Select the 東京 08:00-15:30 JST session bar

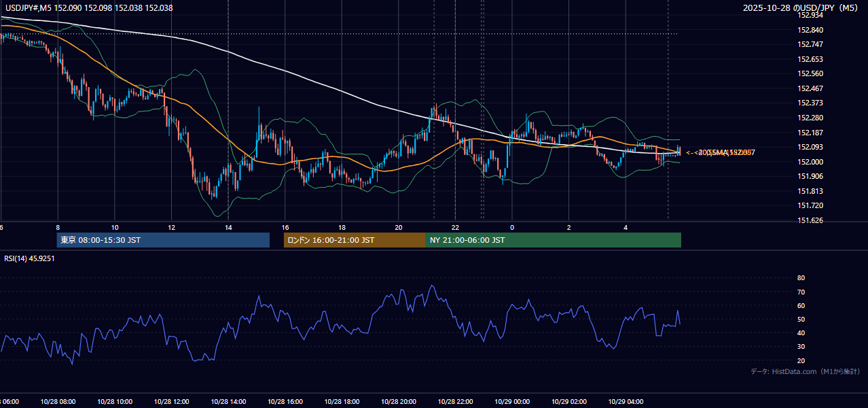[x=163, y=240]
